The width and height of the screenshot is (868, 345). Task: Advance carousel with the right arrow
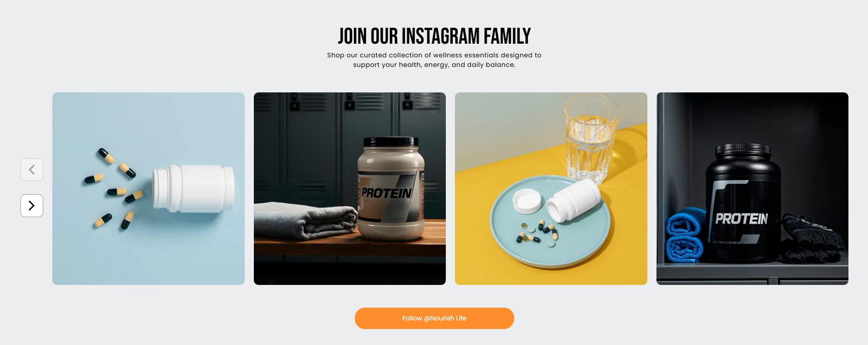click(32, 206)
